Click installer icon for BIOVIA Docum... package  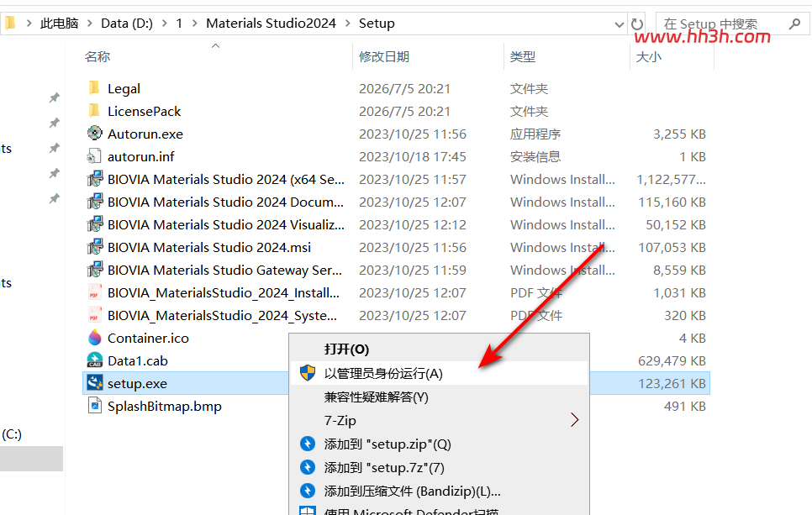point(95,202)
